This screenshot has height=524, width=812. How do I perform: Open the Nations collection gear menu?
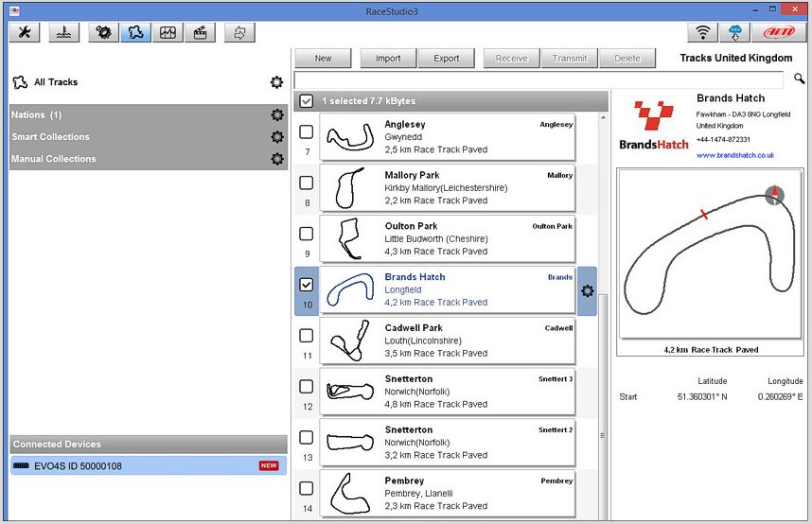pos(276,115)
